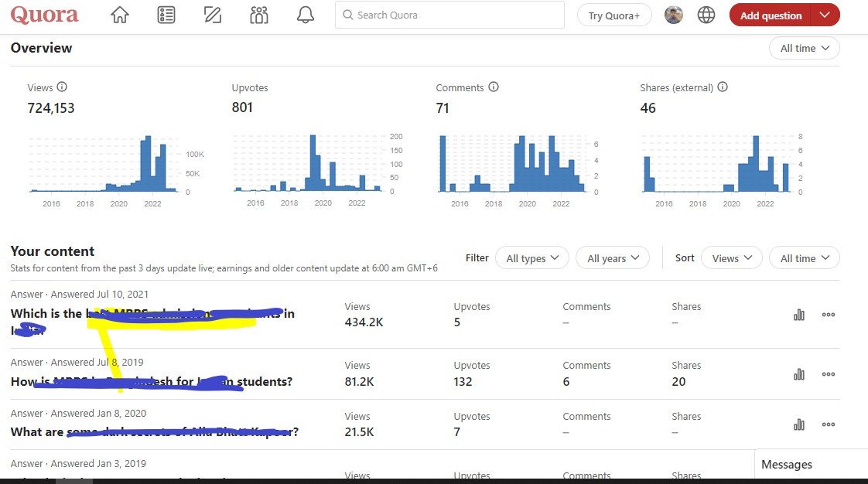This screenshot has height=484, width=868.
Task: Click the Quora logo
Action: [x=45, y=15]
